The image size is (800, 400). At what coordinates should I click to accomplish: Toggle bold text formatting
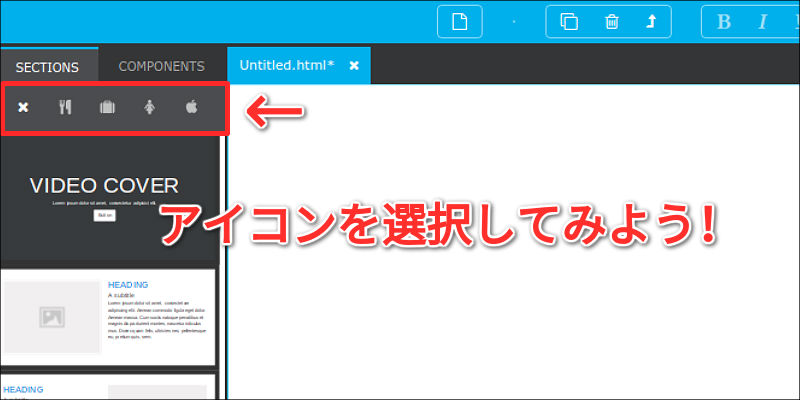(723, 22)
